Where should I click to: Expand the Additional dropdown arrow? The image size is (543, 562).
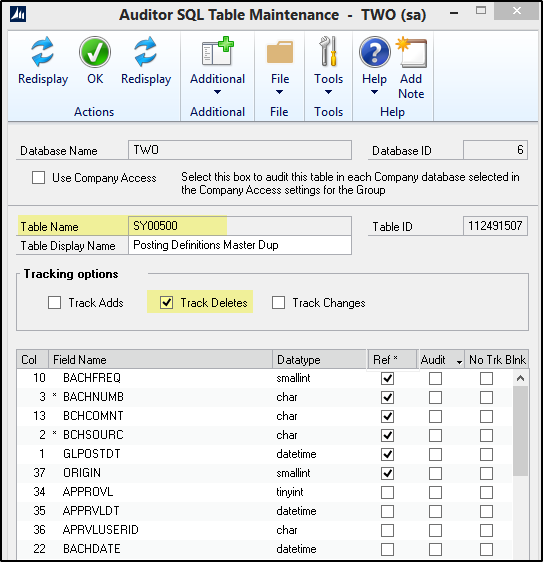pos(217,92)
